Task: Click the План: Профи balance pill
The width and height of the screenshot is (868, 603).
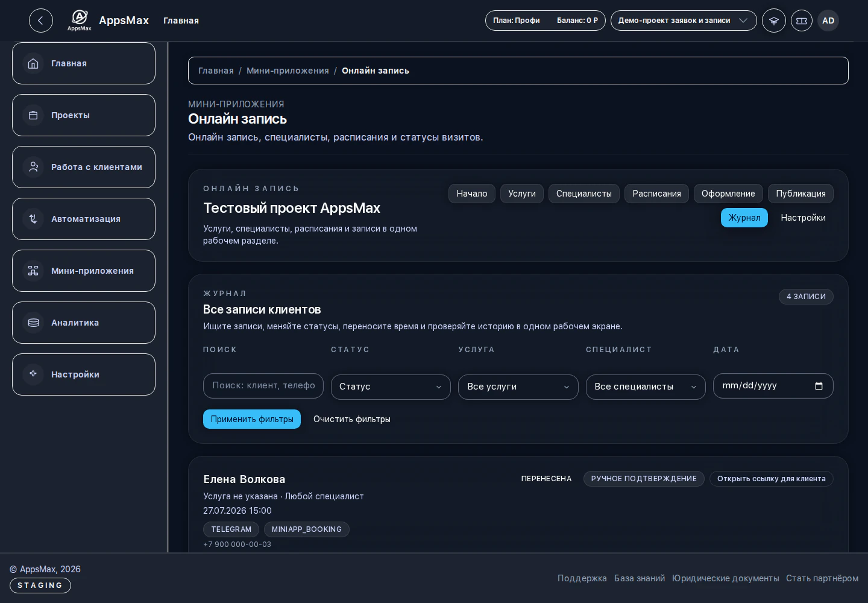Action: [x=546, y=21]
